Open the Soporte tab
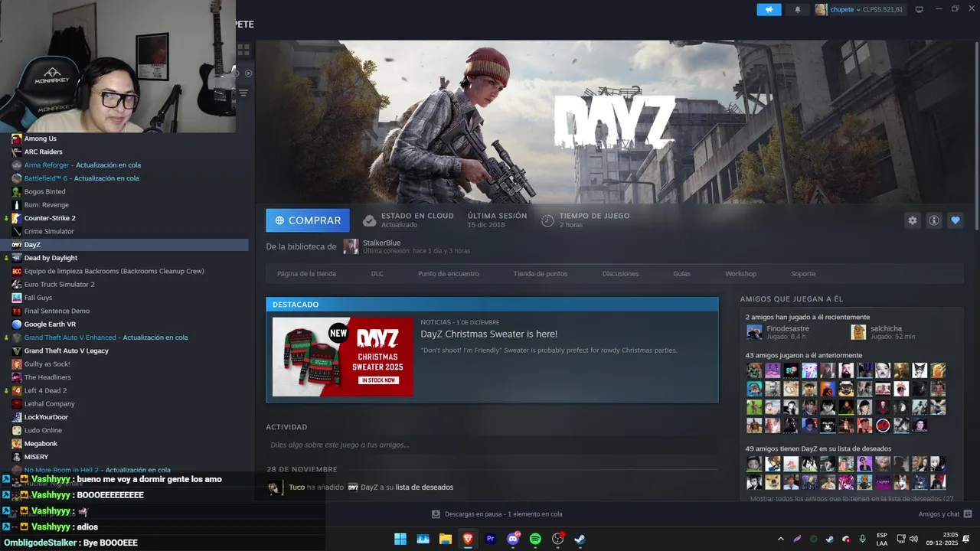 803,274
